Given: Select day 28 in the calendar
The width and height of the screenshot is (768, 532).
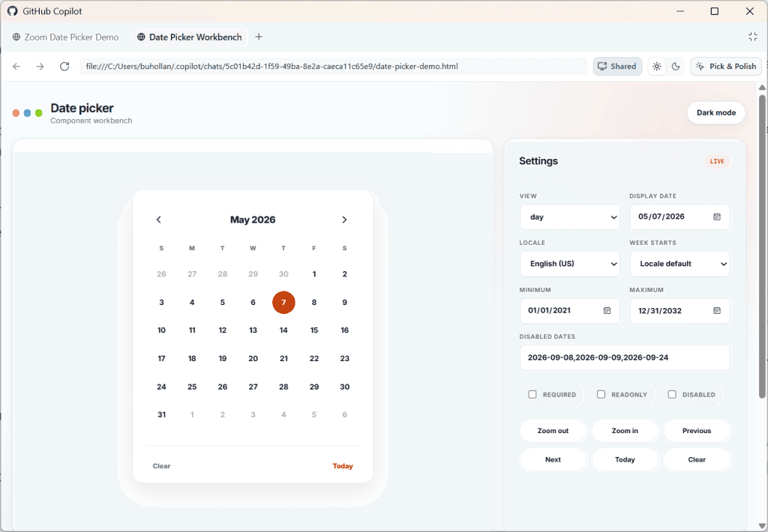Looking at the screenshot, I should coord(283,387).
